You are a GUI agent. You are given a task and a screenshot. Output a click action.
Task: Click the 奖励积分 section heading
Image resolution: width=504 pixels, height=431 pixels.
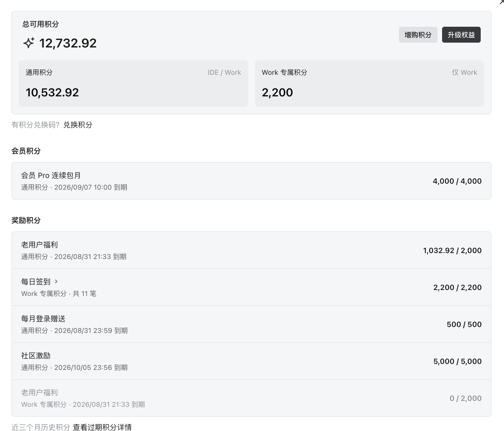tap(26, 220)
